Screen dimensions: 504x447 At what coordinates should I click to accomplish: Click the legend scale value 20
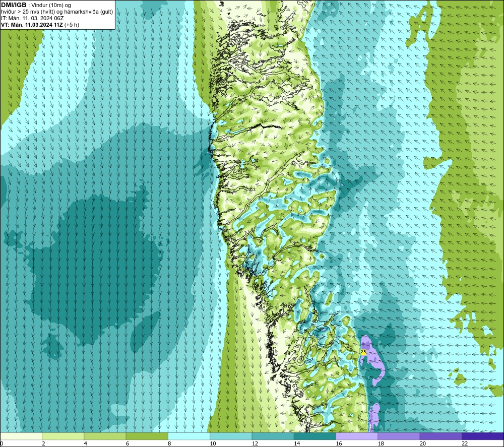[423, 443]
